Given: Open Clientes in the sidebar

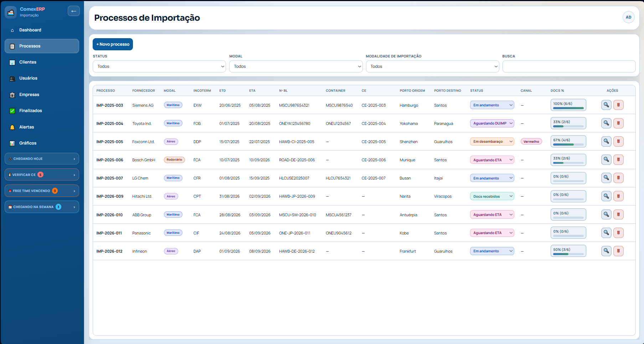Looking at the screenshot, I should pyautogui.click(x=42, y=62).
